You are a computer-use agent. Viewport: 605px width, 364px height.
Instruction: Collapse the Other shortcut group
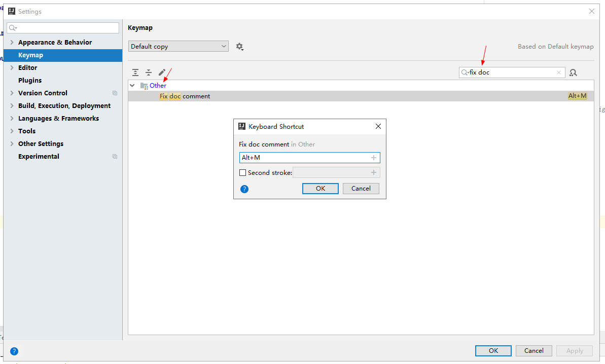pos(132,85)
